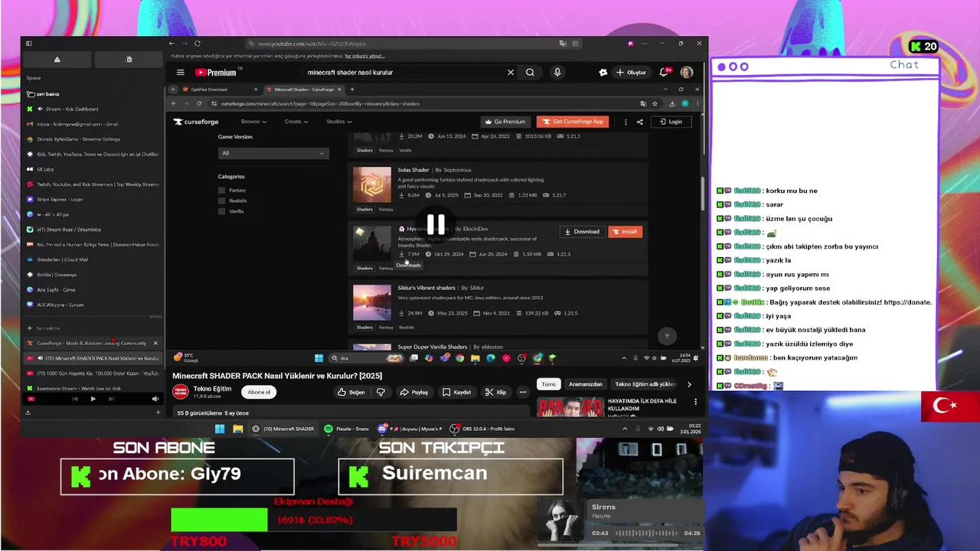Open the YouTube hamburger guide menu

pos(180,73)
